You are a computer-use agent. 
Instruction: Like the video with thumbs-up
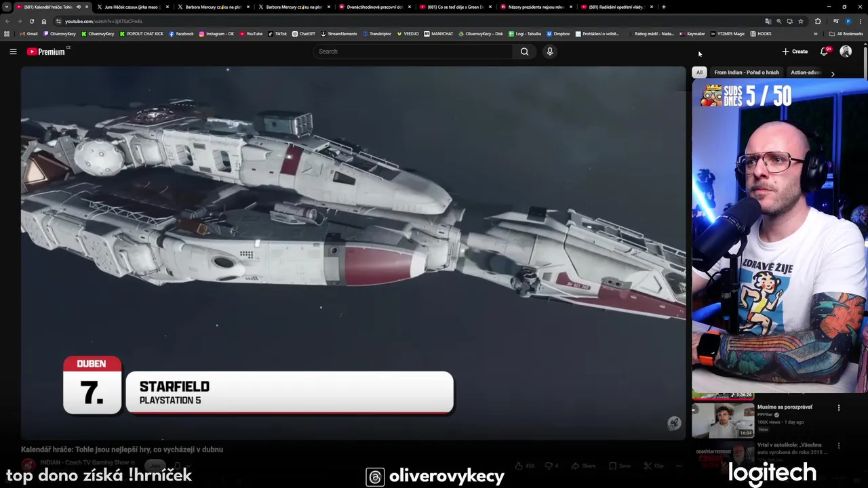524,466
